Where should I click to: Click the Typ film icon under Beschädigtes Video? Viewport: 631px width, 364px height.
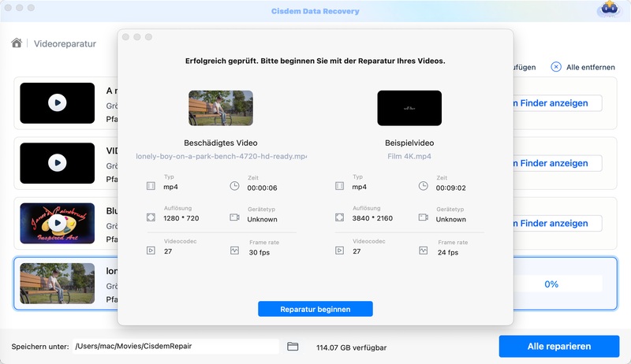[151, 186]
